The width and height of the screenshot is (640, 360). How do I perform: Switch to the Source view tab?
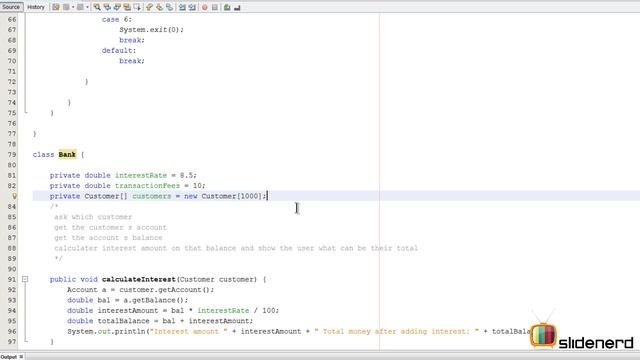coord(11,7)
